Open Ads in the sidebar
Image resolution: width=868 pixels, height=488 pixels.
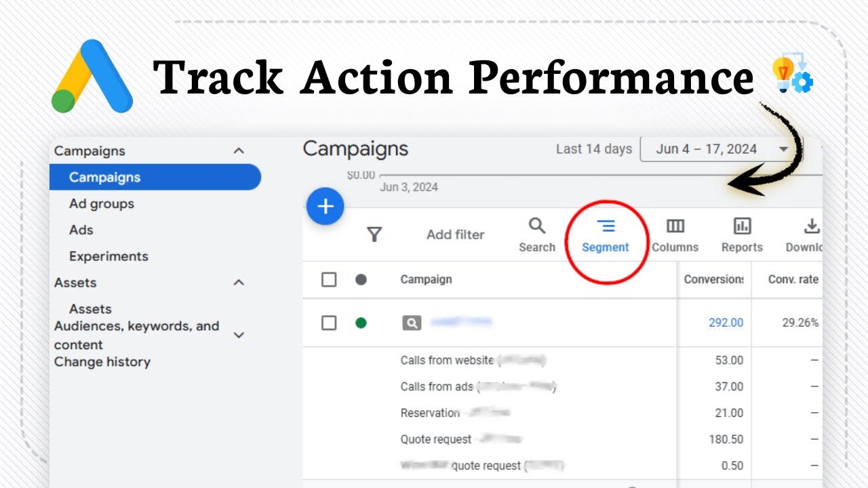[81, 230]
